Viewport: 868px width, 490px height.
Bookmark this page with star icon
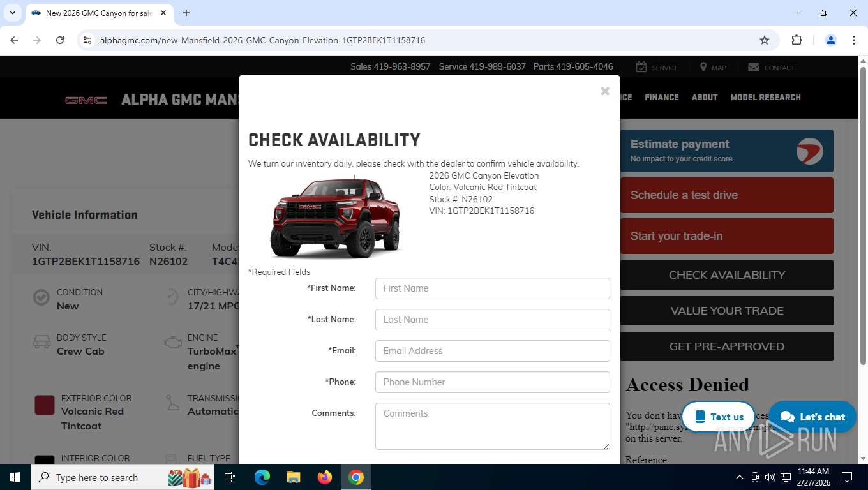tap(765, 40)
